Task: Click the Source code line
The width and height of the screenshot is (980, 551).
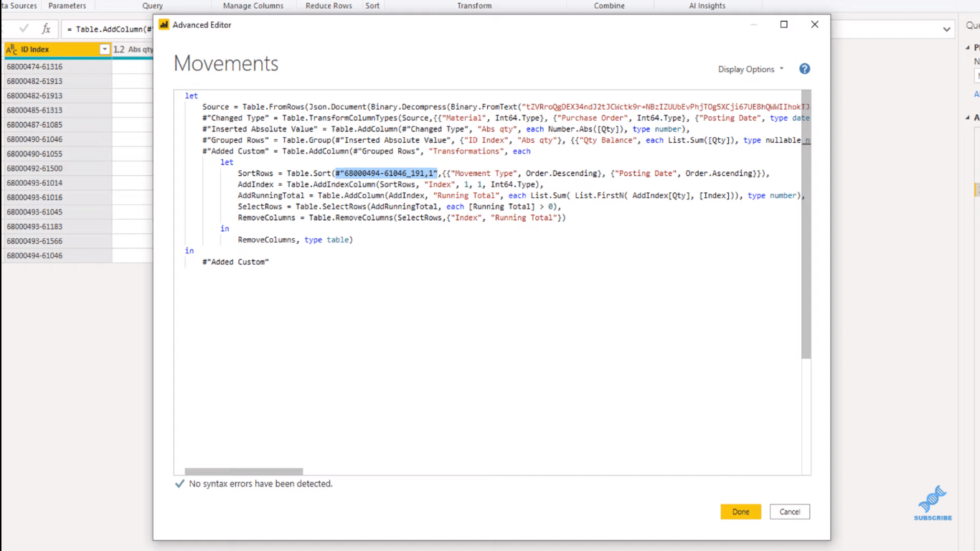Action: pos(506,106)
